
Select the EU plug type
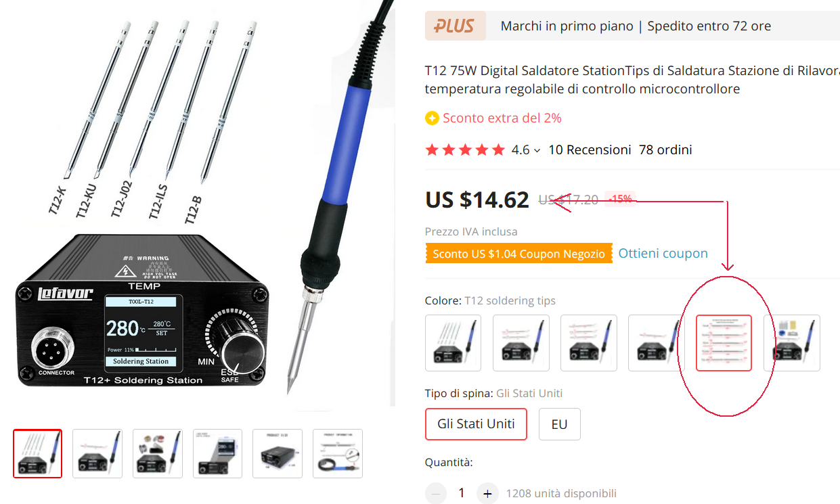click(x=559, y=424)
